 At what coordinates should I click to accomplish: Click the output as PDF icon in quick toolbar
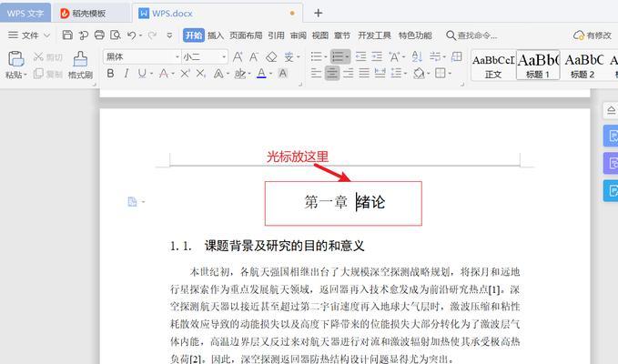83,35
